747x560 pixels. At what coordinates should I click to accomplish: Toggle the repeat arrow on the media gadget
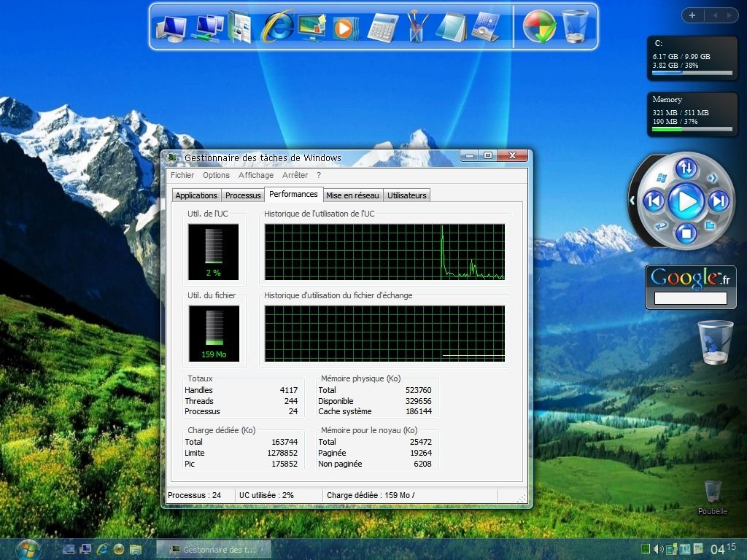[x=660, y=225]
